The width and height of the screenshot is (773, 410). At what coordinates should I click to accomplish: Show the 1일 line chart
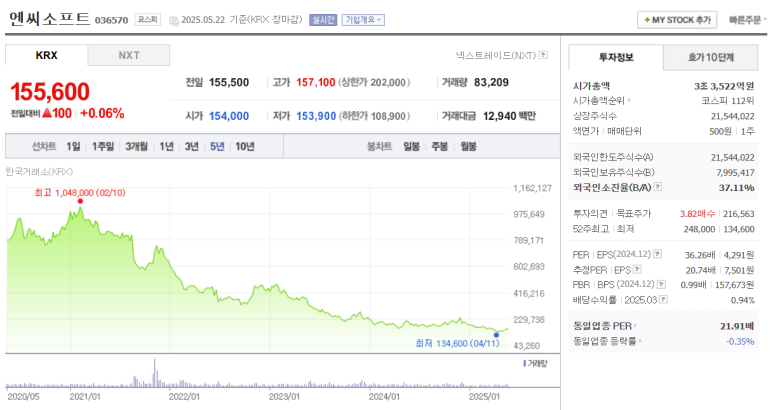coord(73,146)
